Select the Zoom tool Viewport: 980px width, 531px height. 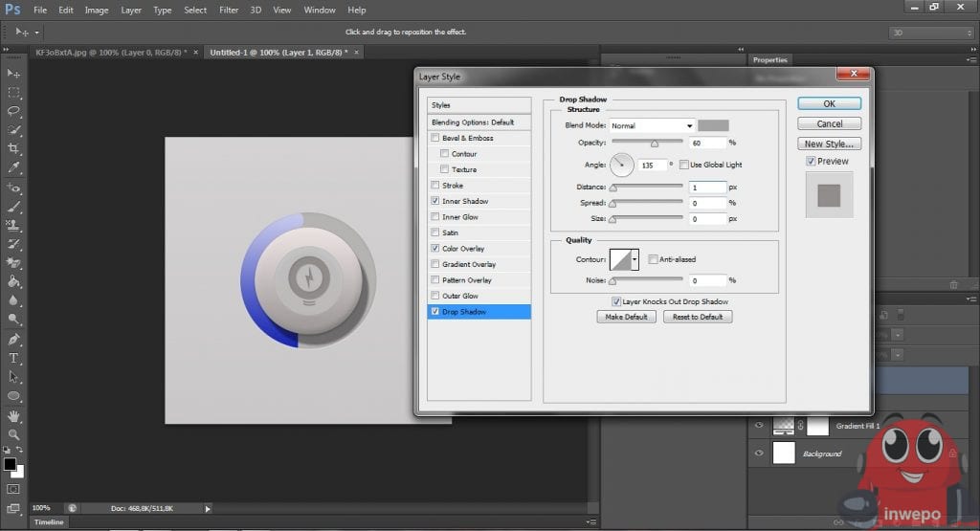(x=13, y=434)
